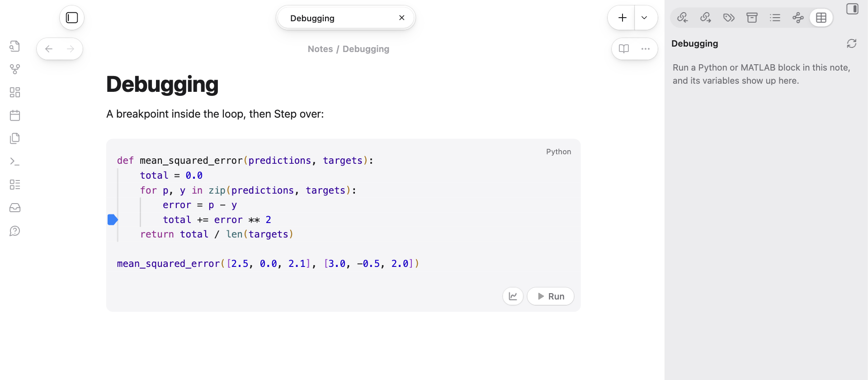Screen dimensions: 868x380
Task: Refresh the Debugging variables panel
Action: [852, 43]
